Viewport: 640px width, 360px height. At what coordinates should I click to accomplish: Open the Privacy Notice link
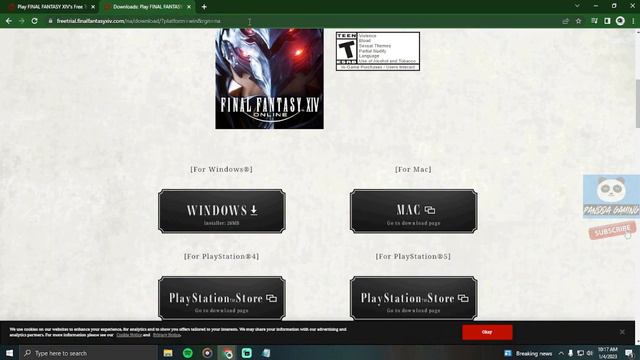click(167, 335)
